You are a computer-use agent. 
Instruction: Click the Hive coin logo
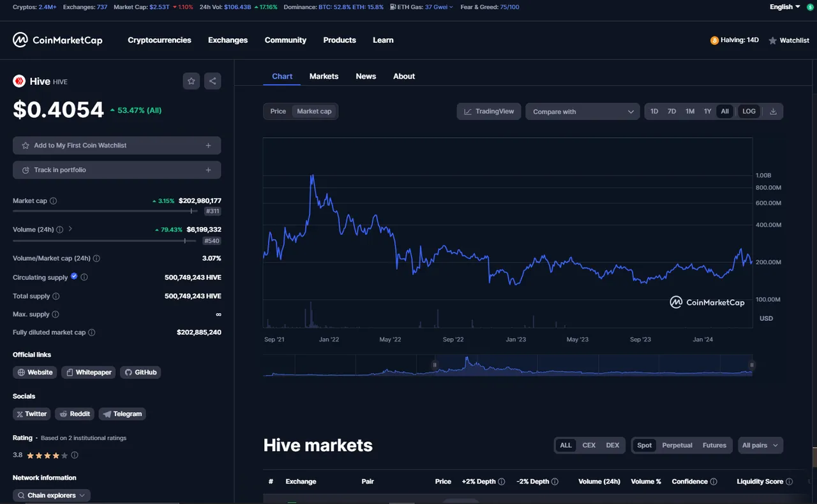pos(19,81)
